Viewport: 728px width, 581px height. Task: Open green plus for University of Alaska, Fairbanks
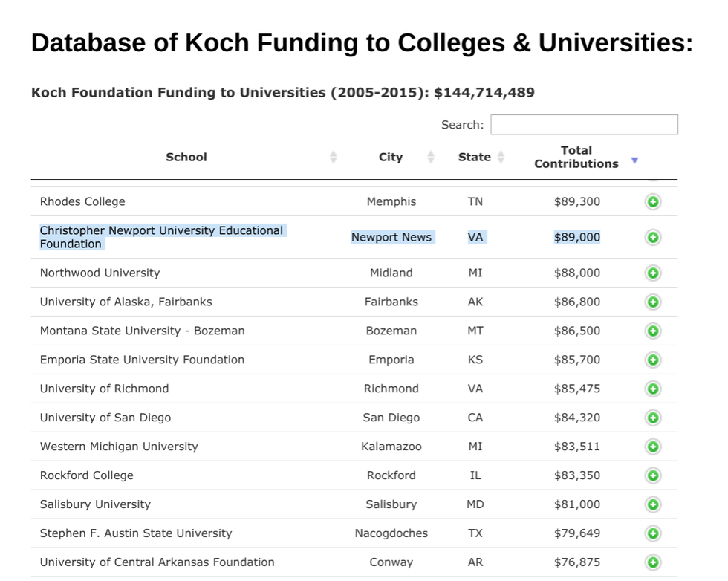point(652,302)
